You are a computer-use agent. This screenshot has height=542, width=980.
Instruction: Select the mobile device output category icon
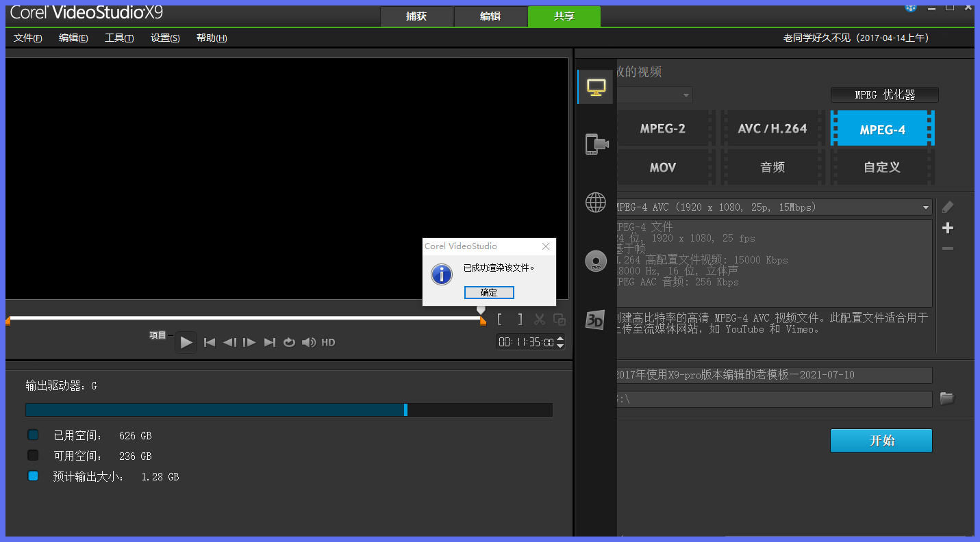(x=596, y=144)
